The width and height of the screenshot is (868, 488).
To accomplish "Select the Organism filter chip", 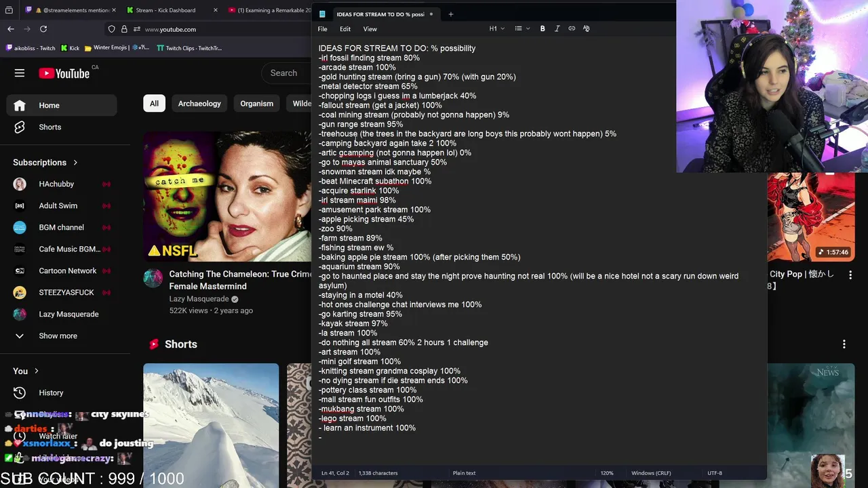I will tap(256, 104).
